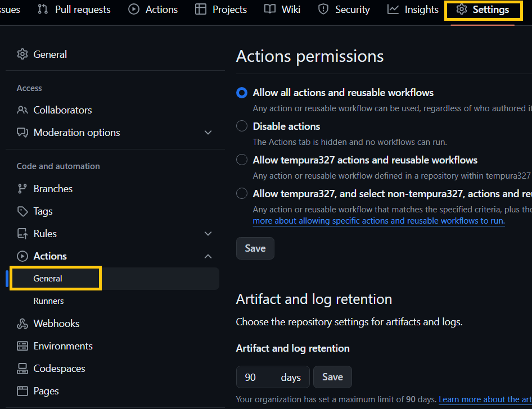Save the artifact retention days
This screenshot has width=532, height=409.
332,377
